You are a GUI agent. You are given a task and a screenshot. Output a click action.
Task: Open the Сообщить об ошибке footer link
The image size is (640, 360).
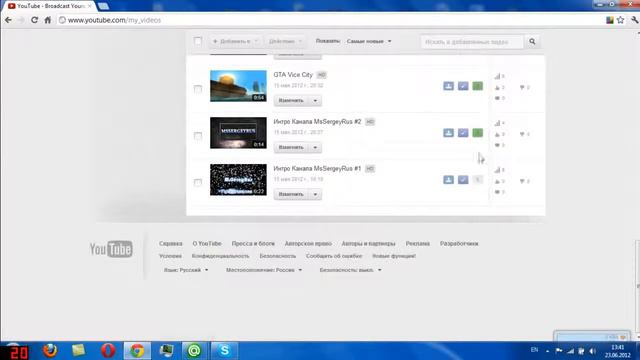coord(334,256)
